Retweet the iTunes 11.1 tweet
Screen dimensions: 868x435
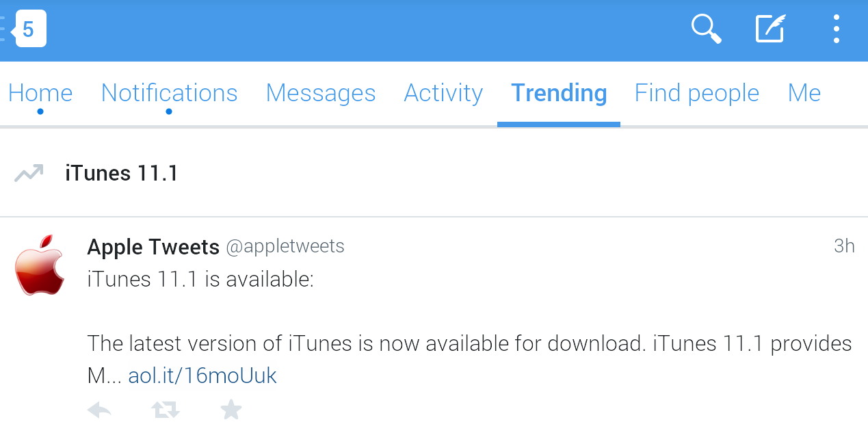[x=165, y=410]
